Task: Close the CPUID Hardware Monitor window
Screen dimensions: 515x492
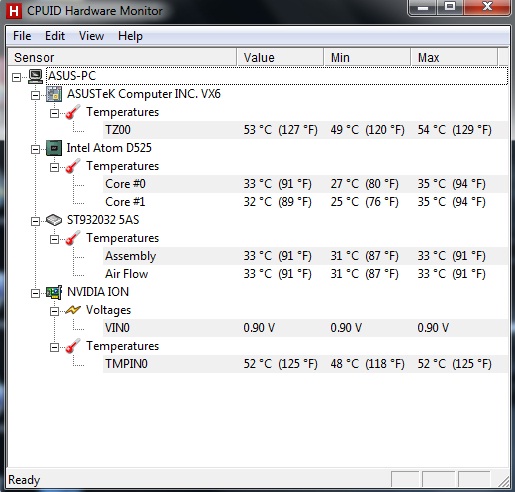Action: (487, 7)
